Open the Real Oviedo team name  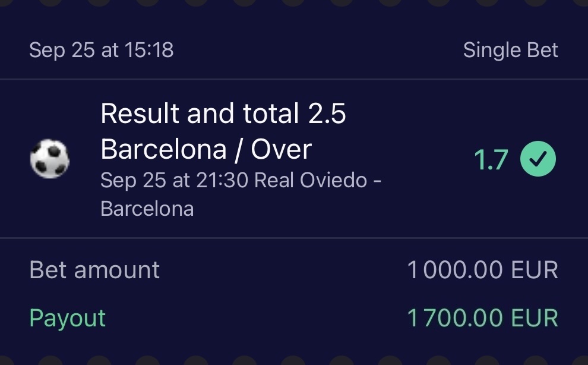tap(311, 180)
